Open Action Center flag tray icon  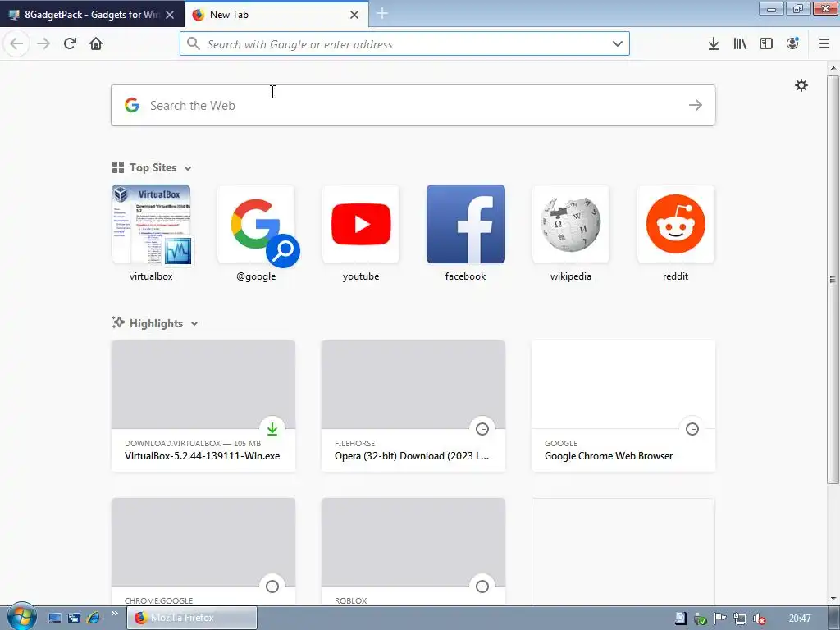point(720,619)
